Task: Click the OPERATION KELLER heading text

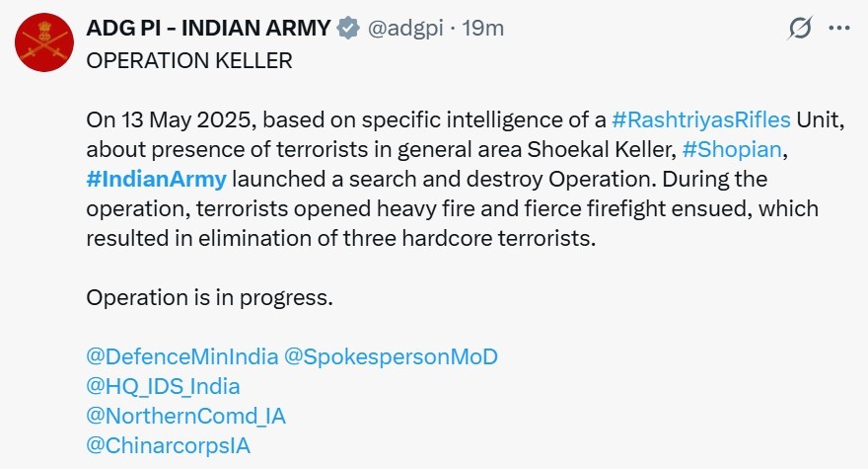Action: 189,60
